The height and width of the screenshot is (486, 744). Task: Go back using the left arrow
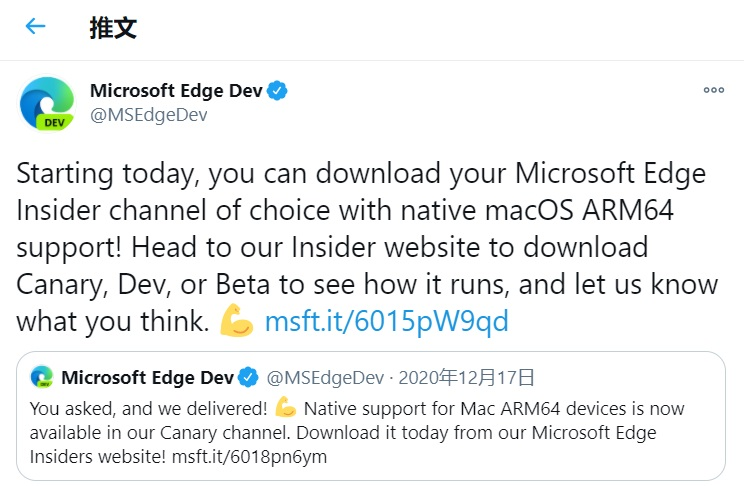36,27
